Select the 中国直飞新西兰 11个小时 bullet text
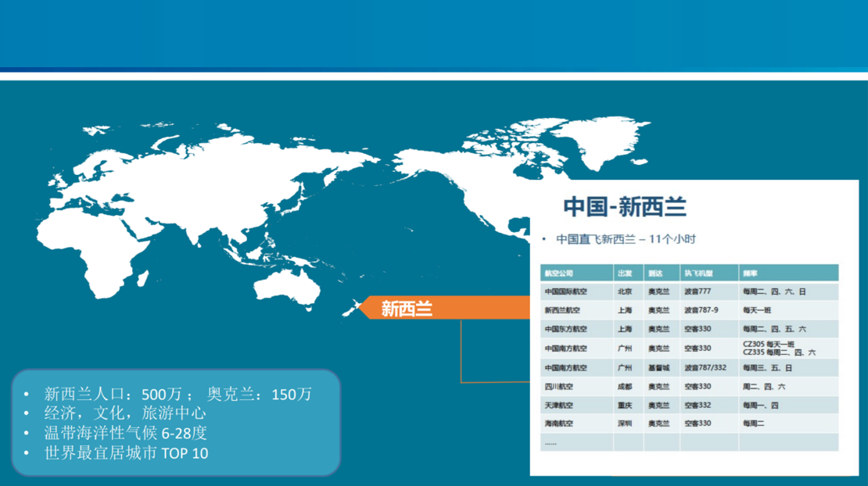Image resolution: width=868 pixels, height=486 pixels. coord(625,239)
